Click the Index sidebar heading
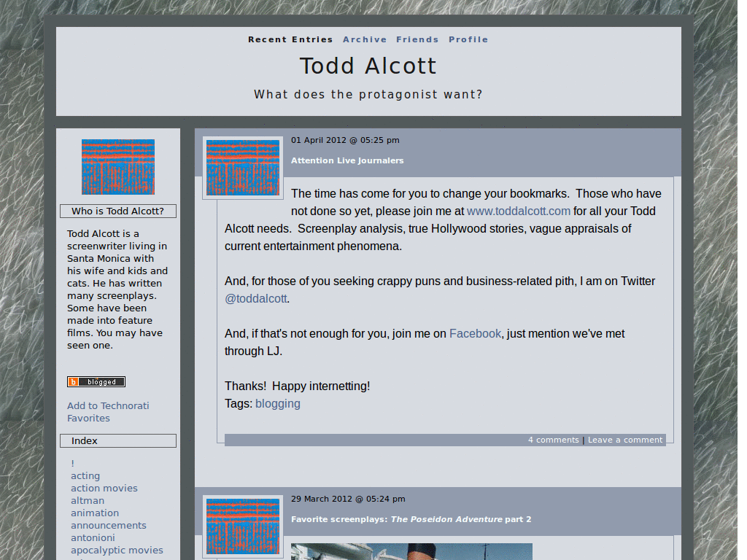Image resolution: width=747 pixels, height=560 pixels. point(118,440)
